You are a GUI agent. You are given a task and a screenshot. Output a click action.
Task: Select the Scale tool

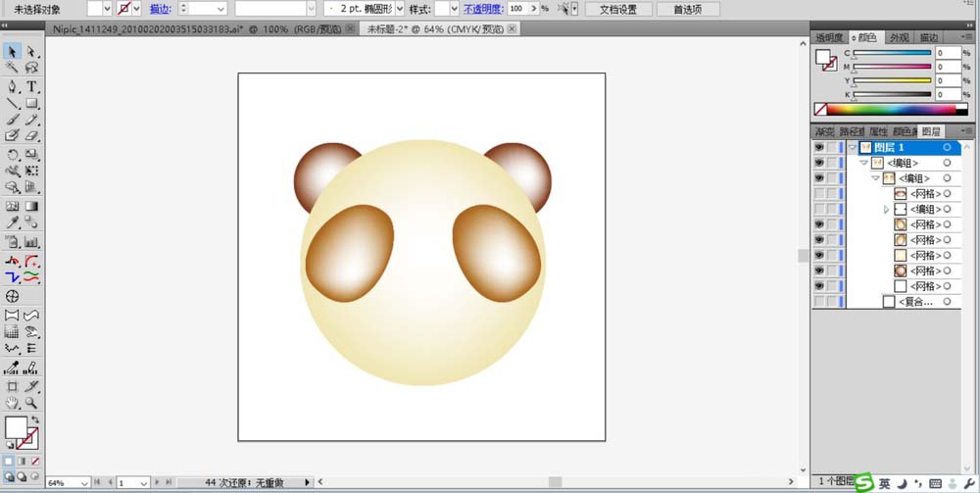tap(32, 154)
